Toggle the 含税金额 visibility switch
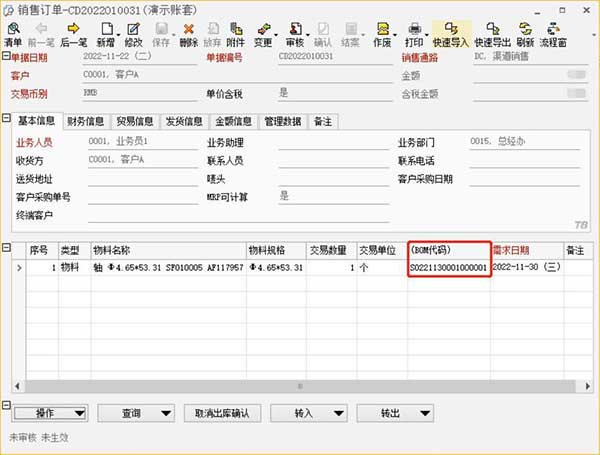Viewport: 600px width, 455px height. (x=577, y=93)
